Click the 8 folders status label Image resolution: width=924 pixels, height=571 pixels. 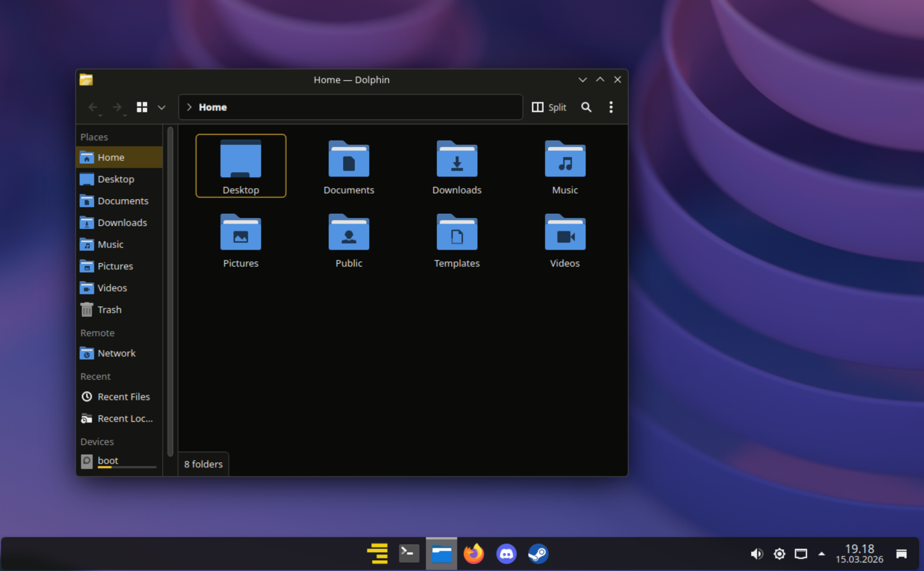[x=203, y=464]
